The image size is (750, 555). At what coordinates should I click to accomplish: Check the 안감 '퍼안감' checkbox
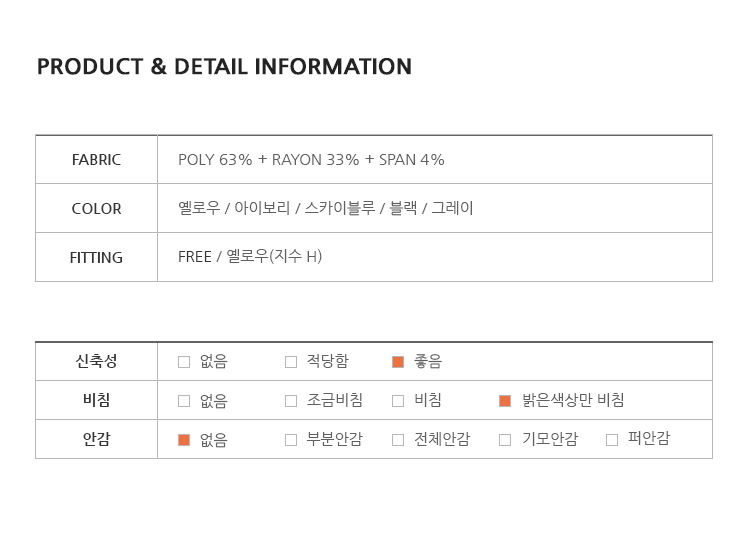coord(612,439)
